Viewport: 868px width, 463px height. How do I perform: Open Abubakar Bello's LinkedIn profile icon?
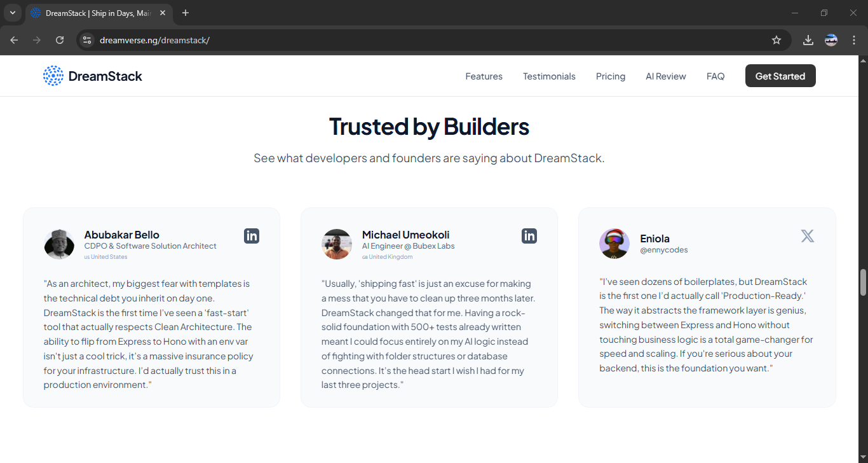(x=252, y=235)
